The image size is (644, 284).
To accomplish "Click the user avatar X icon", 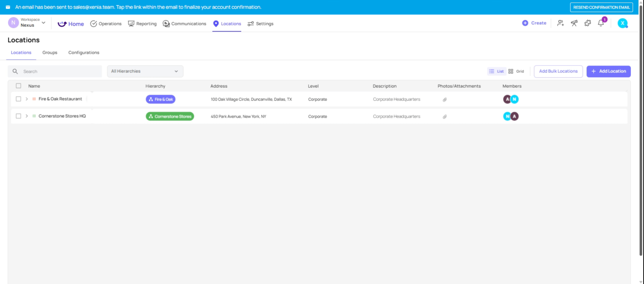I will tap(623, 23).
